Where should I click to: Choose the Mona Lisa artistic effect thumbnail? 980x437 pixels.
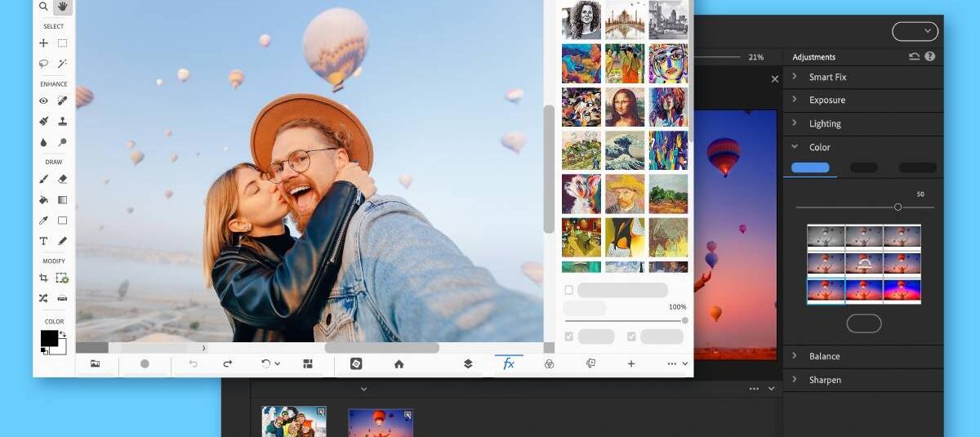point(625,107)
